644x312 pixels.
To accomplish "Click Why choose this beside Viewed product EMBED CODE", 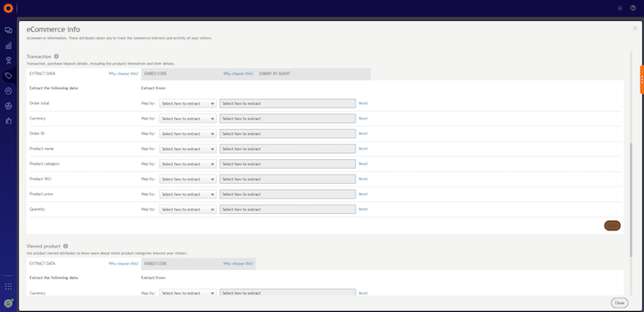I will pos(238,264).
